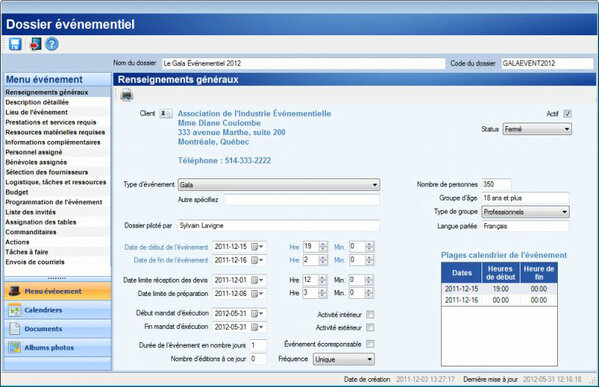This screenshot has height=387, width=599.
Task: Select Bénévoles assignés menu item
Action: [x=57, y=162]
